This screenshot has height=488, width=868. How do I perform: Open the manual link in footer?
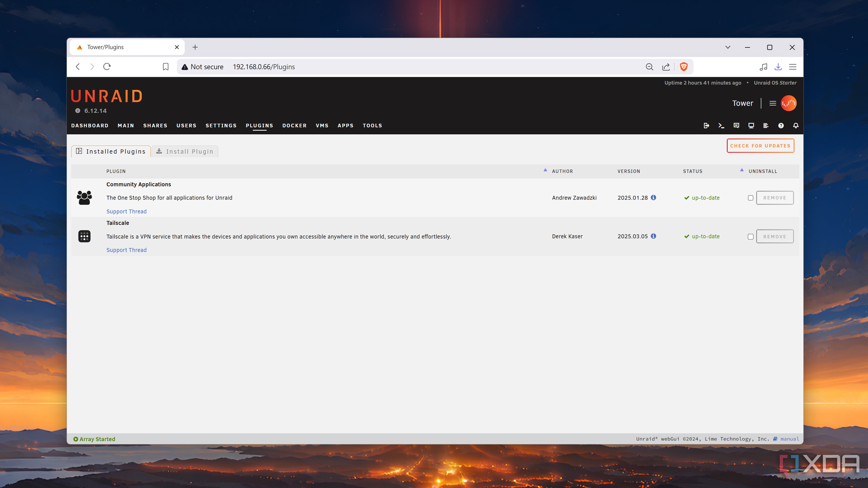pyautogui.click(x=790, y=439)
